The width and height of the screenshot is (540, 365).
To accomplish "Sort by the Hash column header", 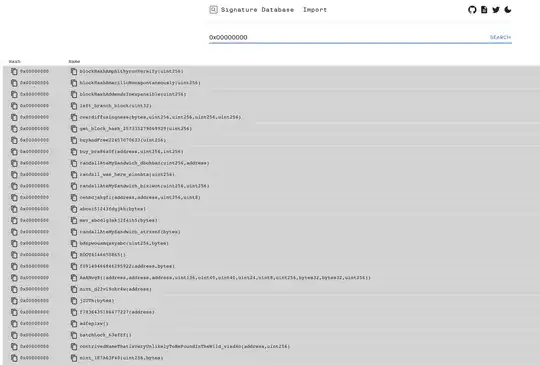I will 14,61.
